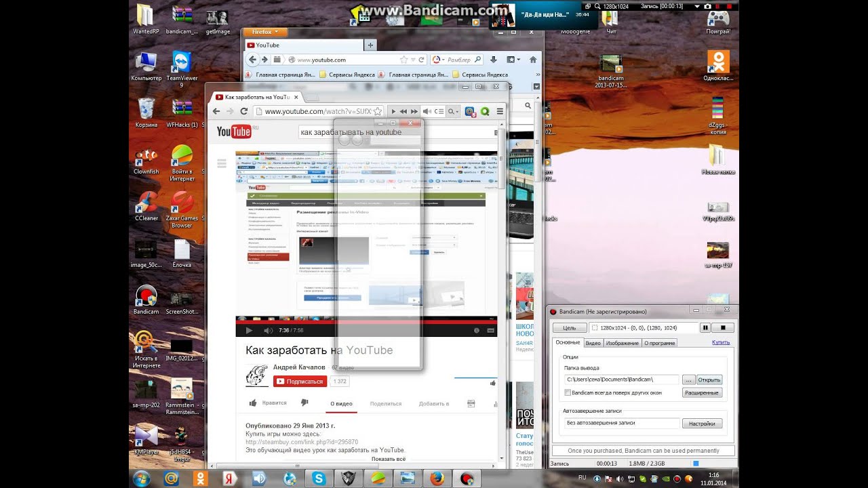Click the taskbar clock showing 1:16
Image resolution: width=868 pixels, height=488 pixels.
pos(714,479)
